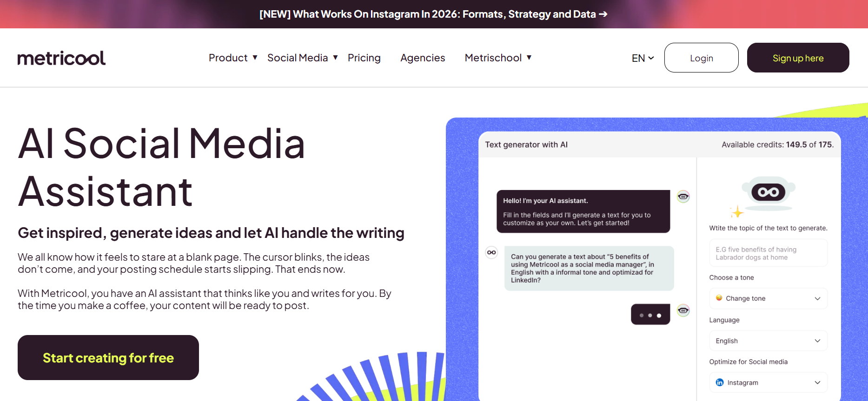Click the assistant avatar beside the greeting message

point(683,196)
